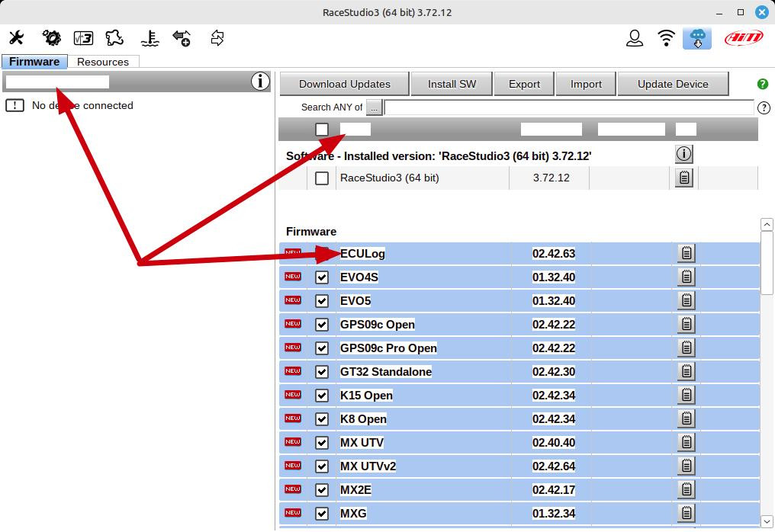The width and height of the screenshot is (775, 532).
Task: Open release notes for RaceStudio3 (64 bit)
Action: pyautogui.click(x=684, y=178)
